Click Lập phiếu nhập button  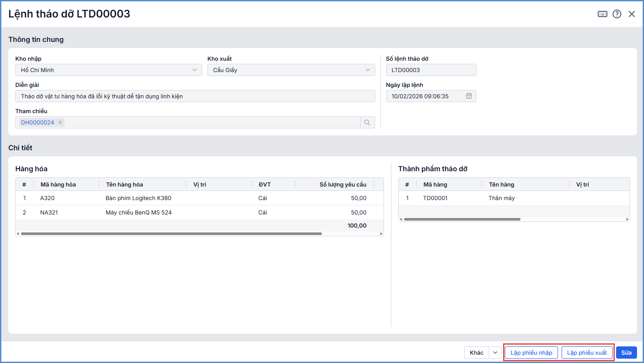click(x=531, y=353)
